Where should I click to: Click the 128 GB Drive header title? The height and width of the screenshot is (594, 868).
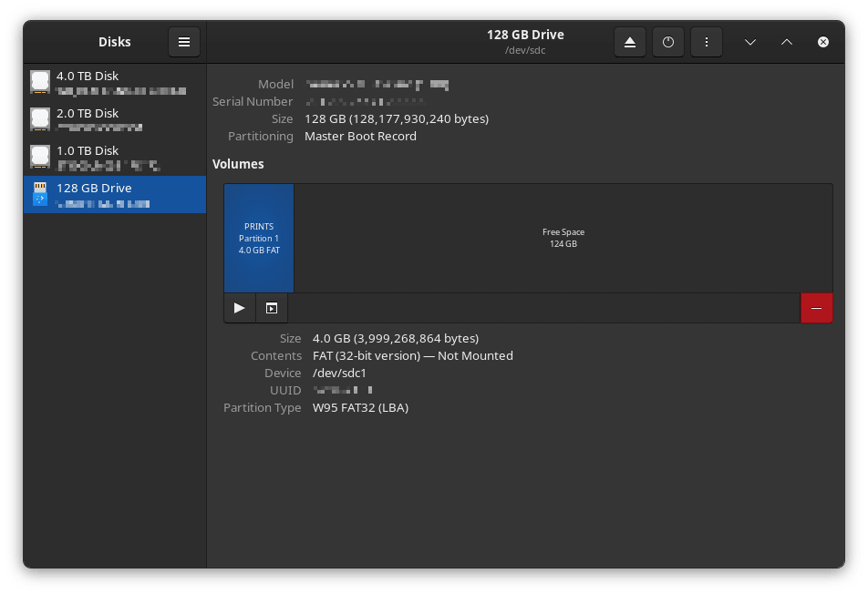pyautogui.click(x=525, y=35)
